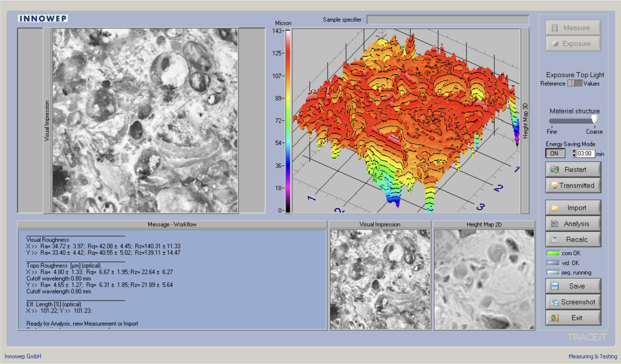Screen dimensions: 621x364
Task: Switch to Transmitted light via bulb icon
Action: [573, 185]
